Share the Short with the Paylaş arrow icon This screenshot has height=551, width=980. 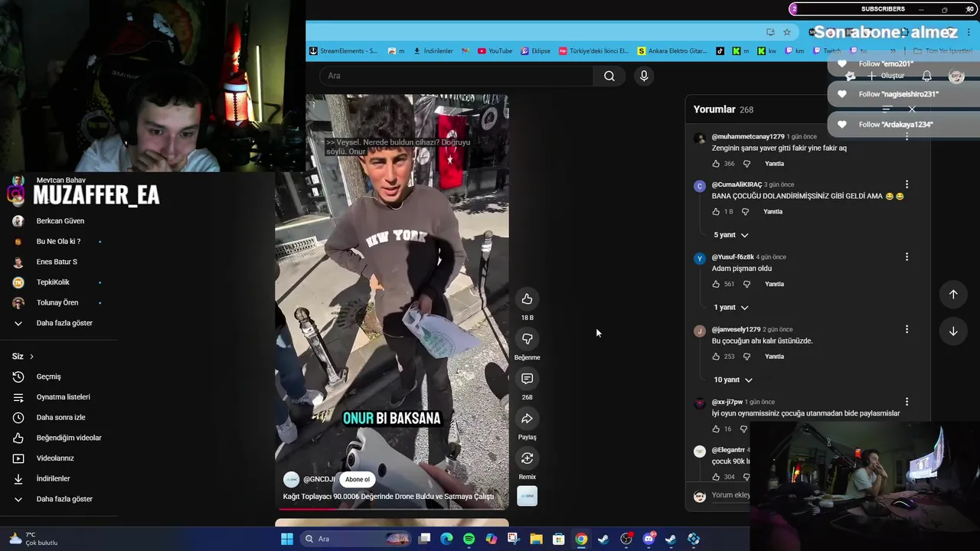[527, 419]
